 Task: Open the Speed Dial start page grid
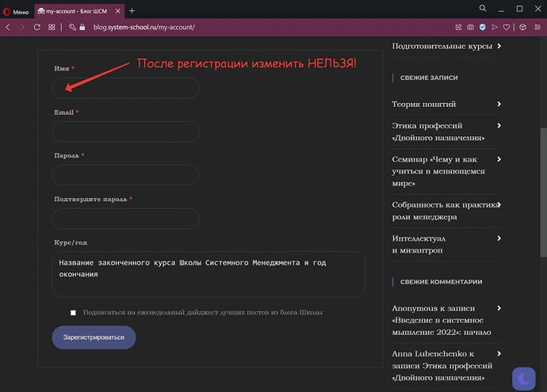[52, 27]
